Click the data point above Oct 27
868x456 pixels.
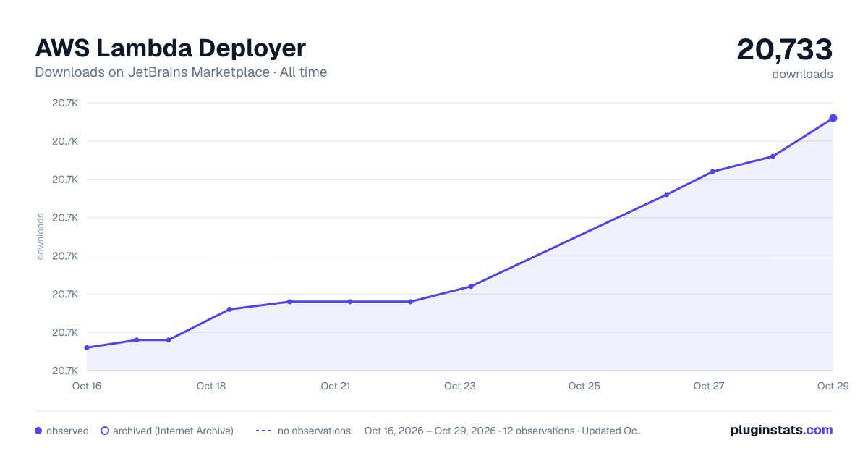click(712, 172)
